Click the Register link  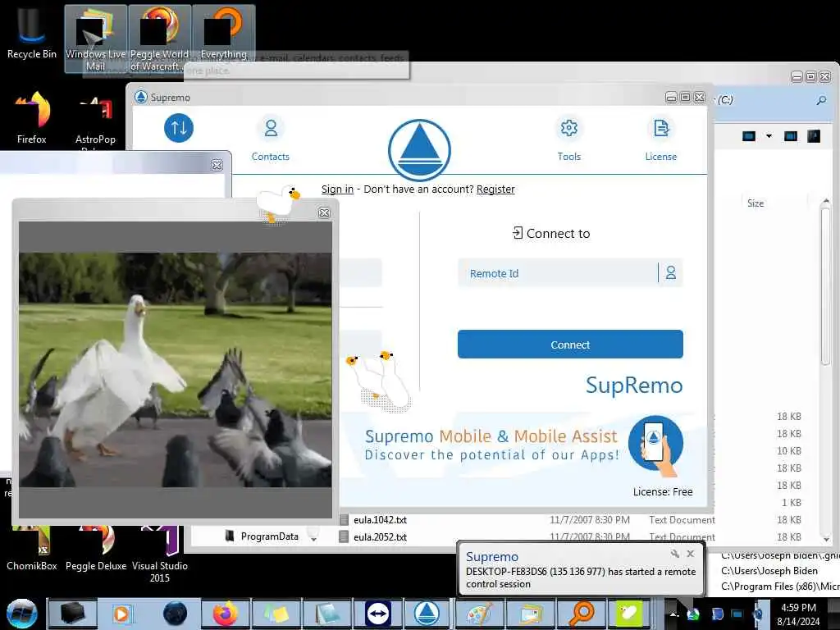click(x=495, y=189)
